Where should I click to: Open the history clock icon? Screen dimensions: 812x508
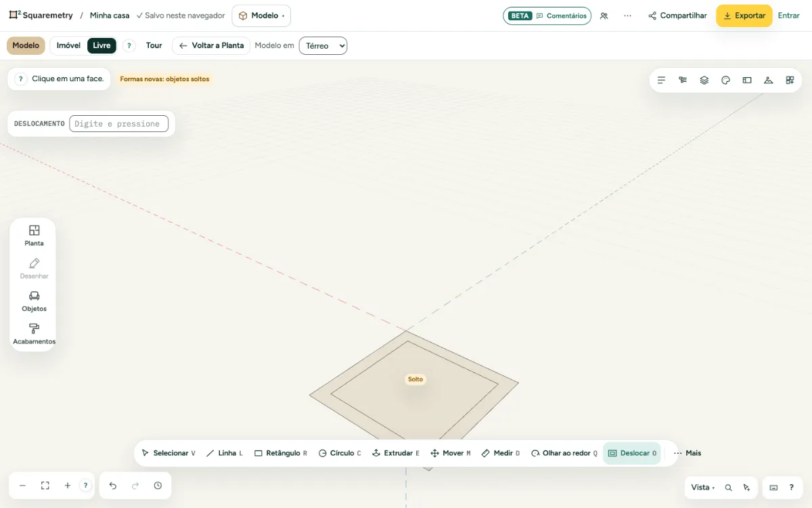(158, 486)
